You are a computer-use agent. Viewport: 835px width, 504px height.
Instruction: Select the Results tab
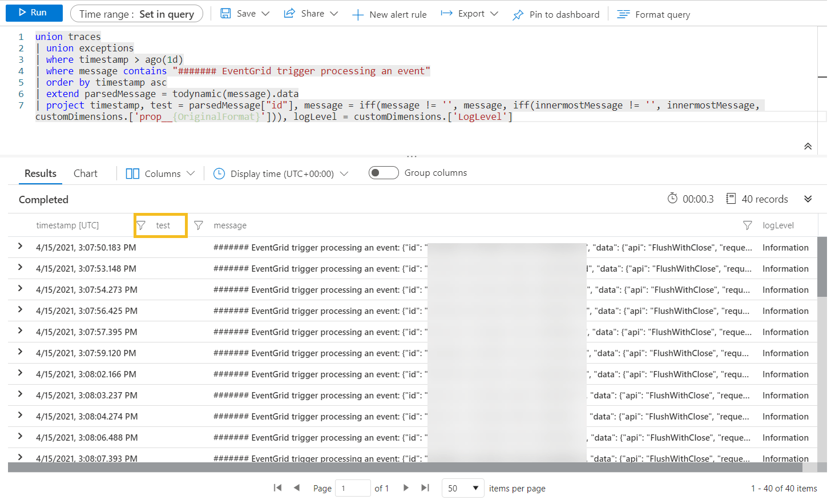[40, 173]
